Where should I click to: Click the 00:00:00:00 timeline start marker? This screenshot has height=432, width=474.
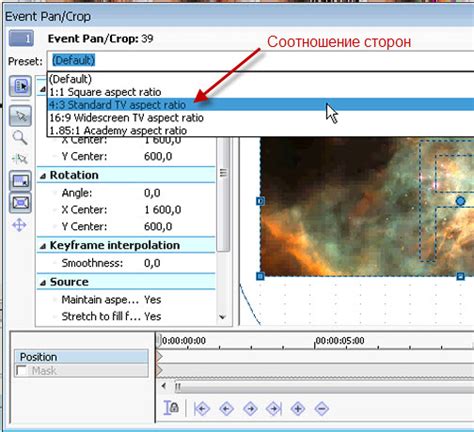click(183, 341)
